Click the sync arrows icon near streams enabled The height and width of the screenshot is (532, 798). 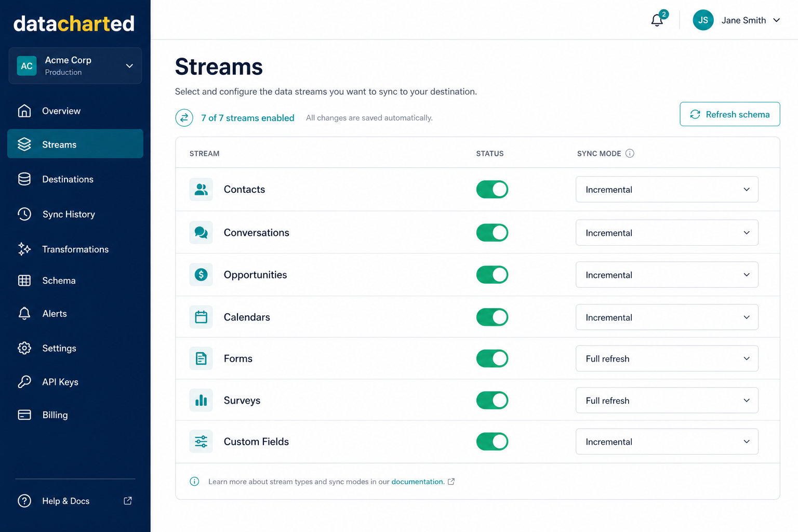coord(184,118)
